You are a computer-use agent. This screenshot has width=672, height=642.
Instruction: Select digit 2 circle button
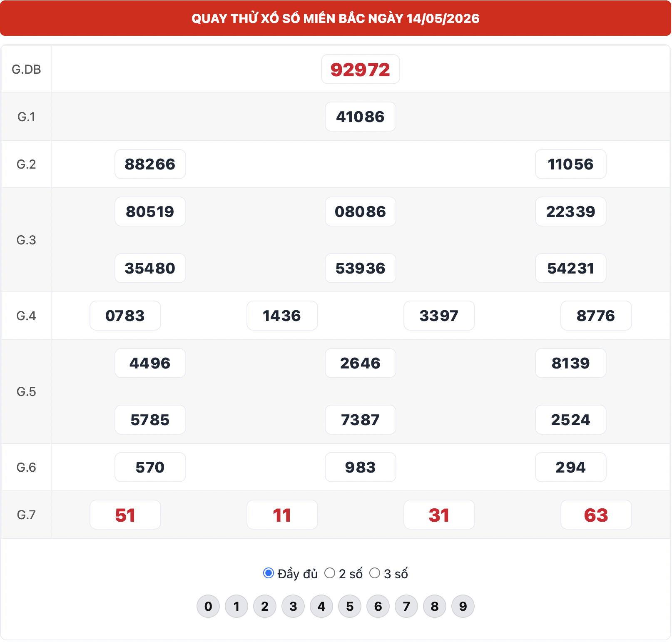265,606
